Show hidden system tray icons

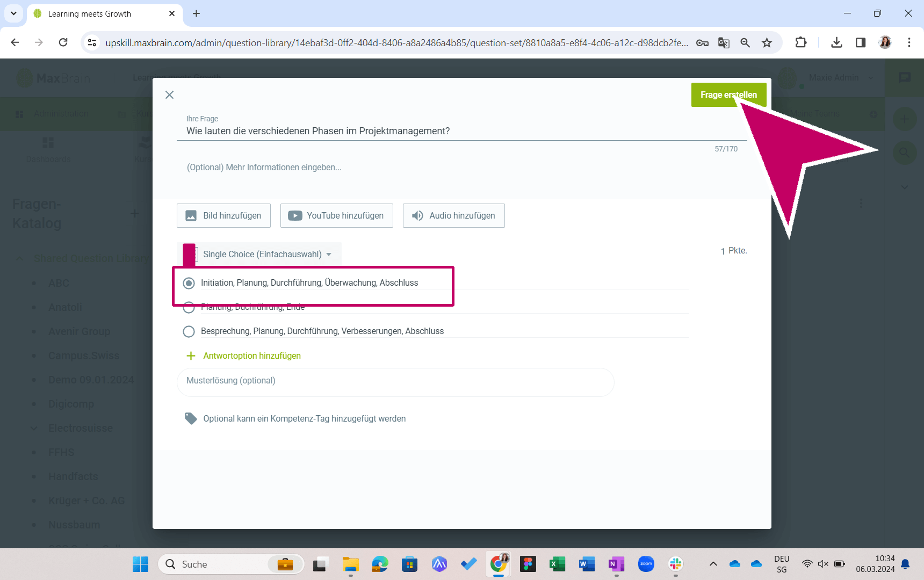pos(713,564)
